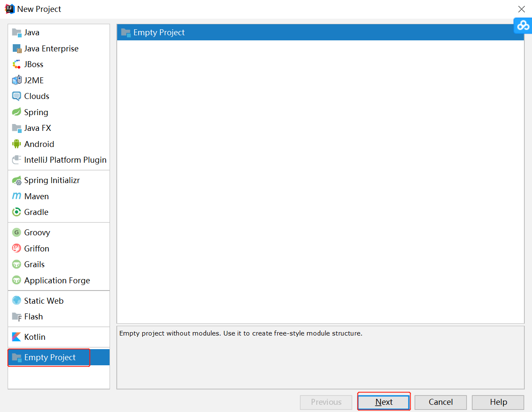Click the Groovy G icon
The height and width of the screenshot is (412, 532).
[x=17, y=232]
